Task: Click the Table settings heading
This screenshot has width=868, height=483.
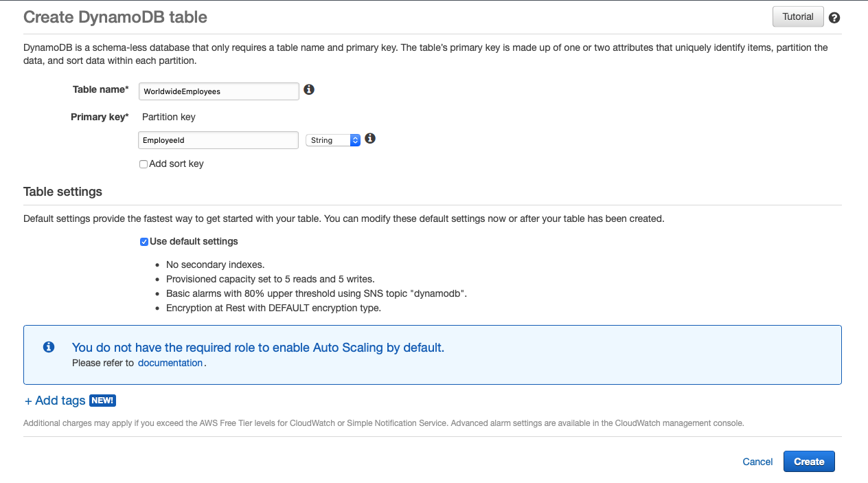Action: 62,192
